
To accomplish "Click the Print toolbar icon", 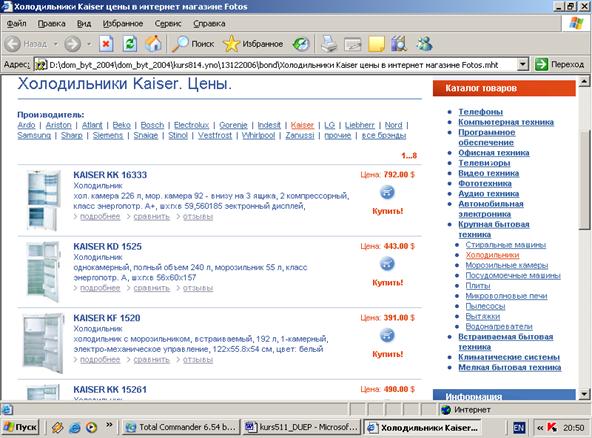I will pyautogui.click(x=328, y=44).
